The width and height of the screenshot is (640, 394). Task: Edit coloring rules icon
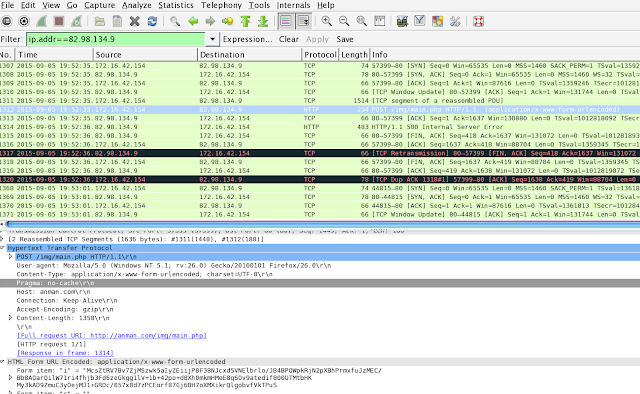(x=438, y=21)
